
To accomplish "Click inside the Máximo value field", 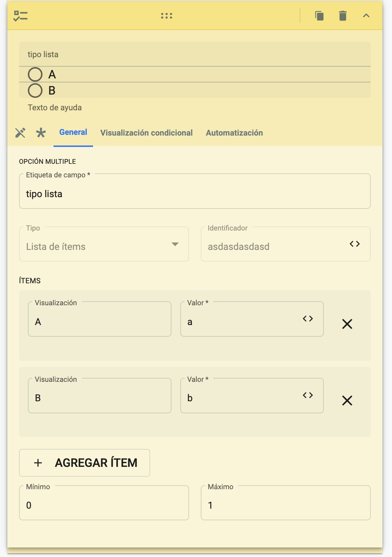I will [285, 504].
